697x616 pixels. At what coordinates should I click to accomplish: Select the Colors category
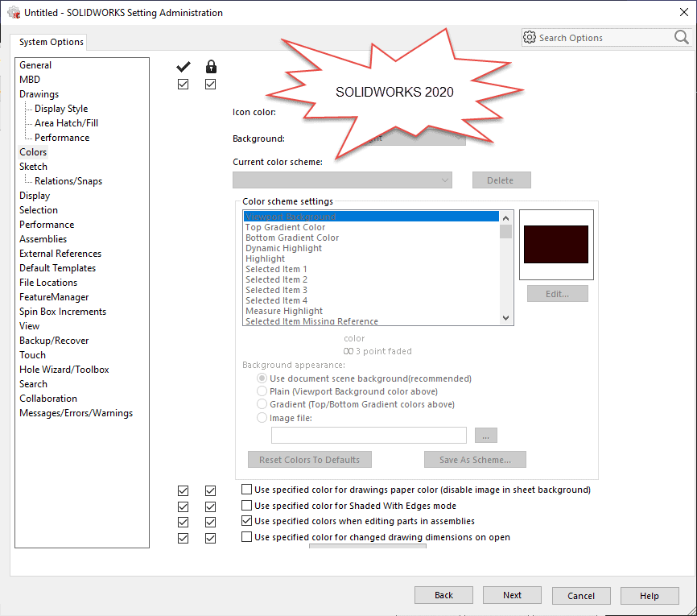point(33,152)
